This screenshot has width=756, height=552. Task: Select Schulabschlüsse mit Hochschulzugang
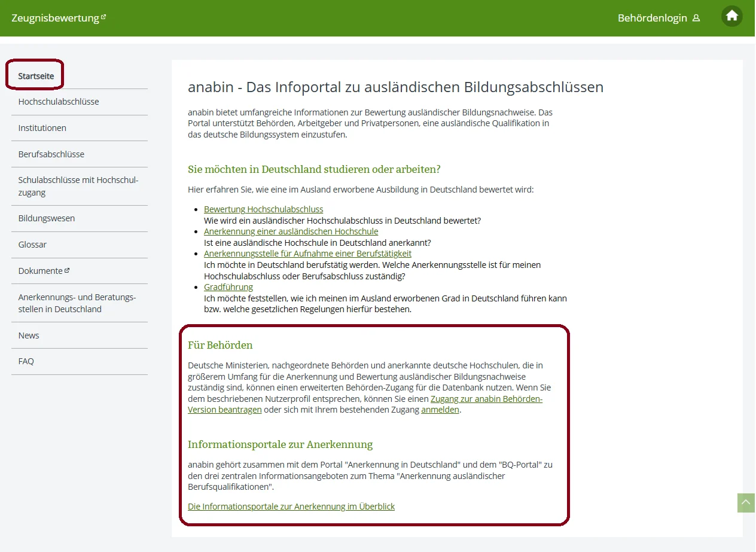(78, 186)
